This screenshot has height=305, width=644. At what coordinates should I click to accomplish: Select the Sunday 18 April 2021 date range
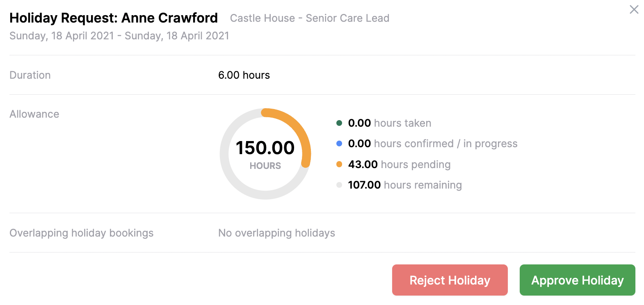119,36
